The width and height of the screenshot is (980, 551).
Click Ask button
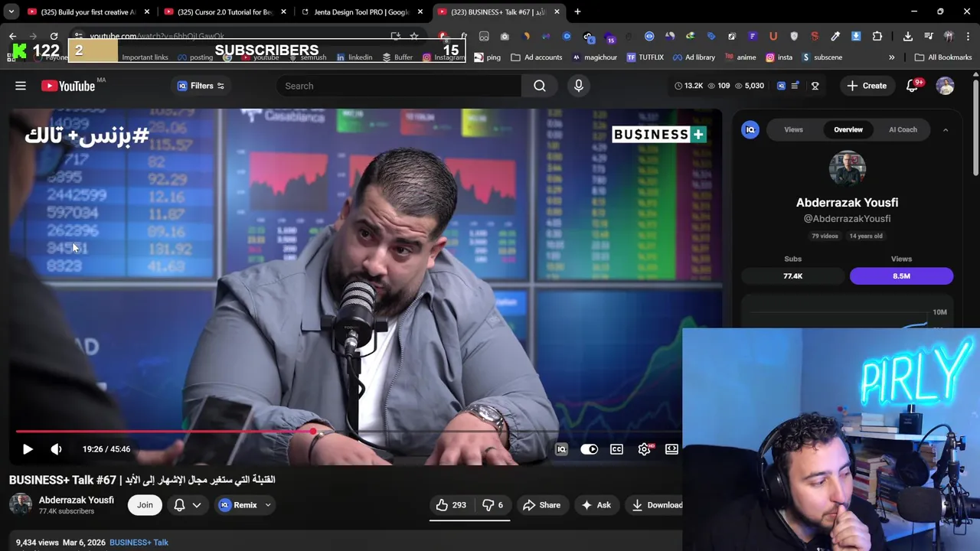click(x=596, y=505)
